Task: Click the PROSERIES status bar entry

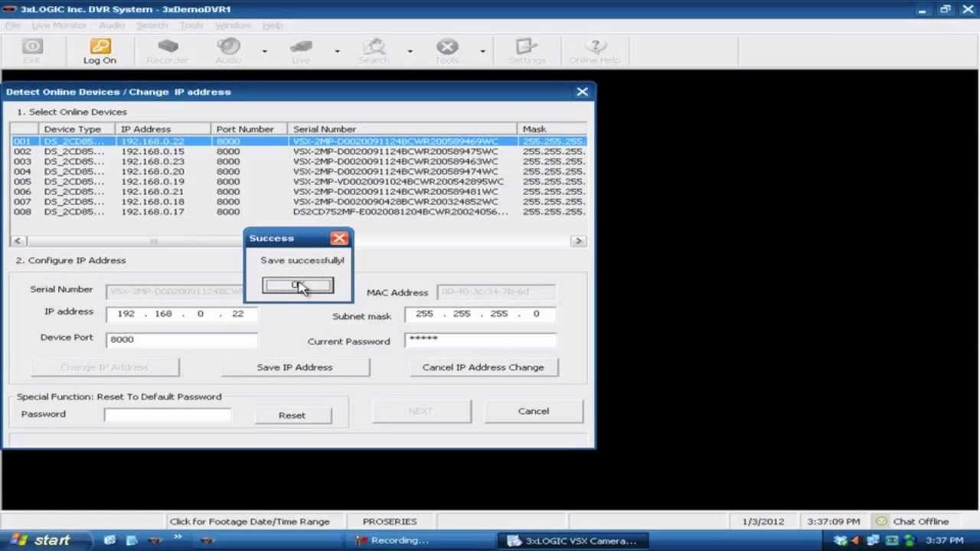Action: click(390, 521)
